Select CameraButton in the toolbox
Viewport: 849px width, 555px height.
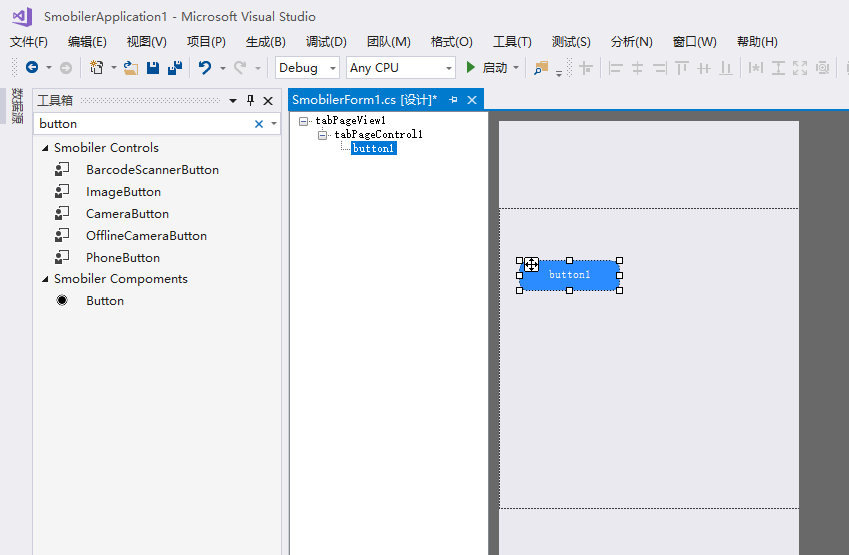tap(127, 214)
